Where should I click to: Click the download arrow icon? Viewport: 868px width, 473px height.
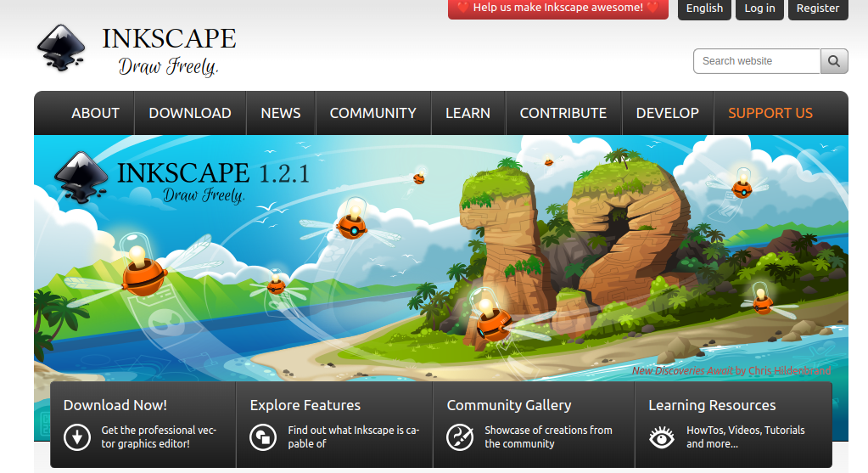coord(77,437)
